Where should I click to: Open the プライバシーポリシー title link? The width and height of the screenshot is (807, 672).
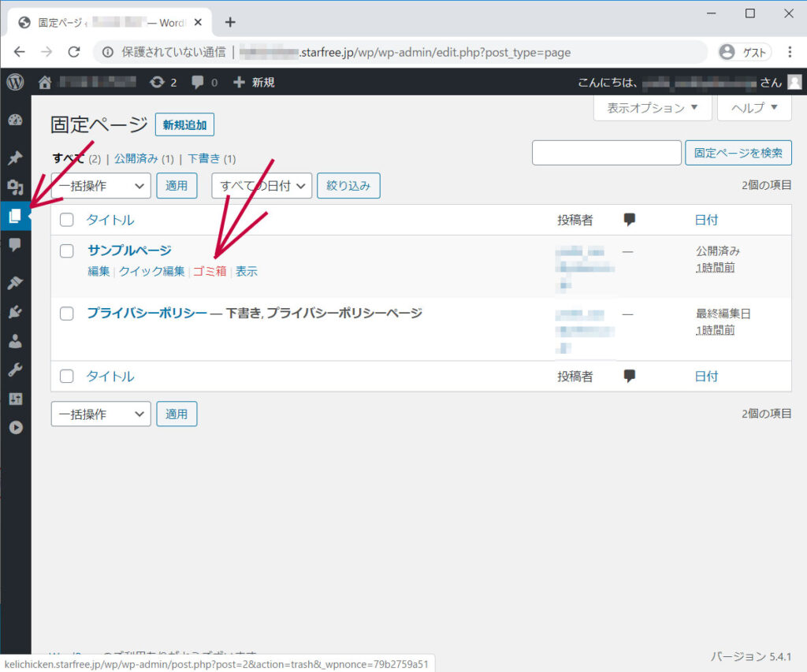tap(147, 313)
